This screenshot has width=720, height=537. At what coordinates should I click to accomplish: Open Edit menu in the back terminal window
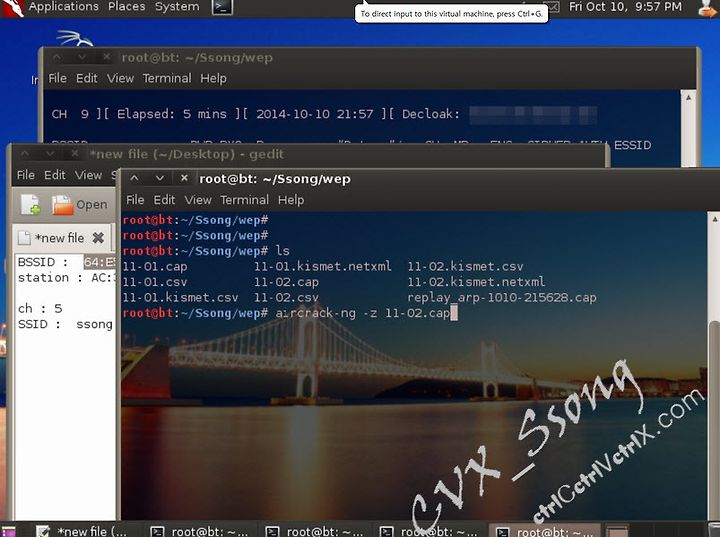point(87,79)
